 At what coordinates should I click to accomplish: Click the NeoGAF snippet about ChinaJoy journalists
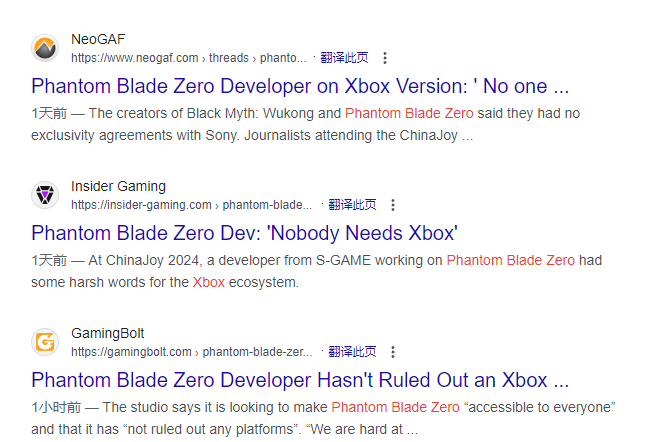306,124
